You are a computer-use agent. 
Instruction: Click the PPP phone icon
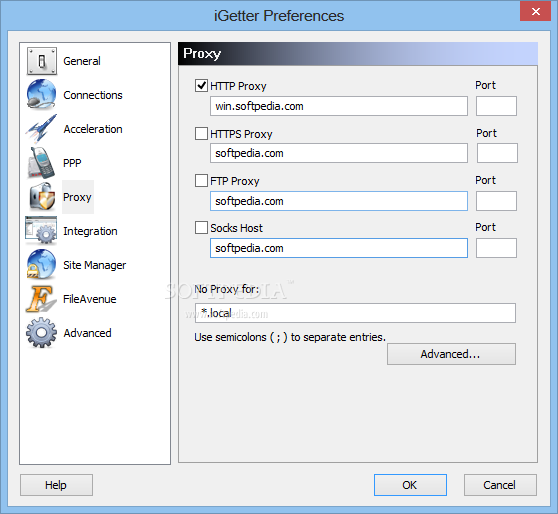(x=41, y=163)
